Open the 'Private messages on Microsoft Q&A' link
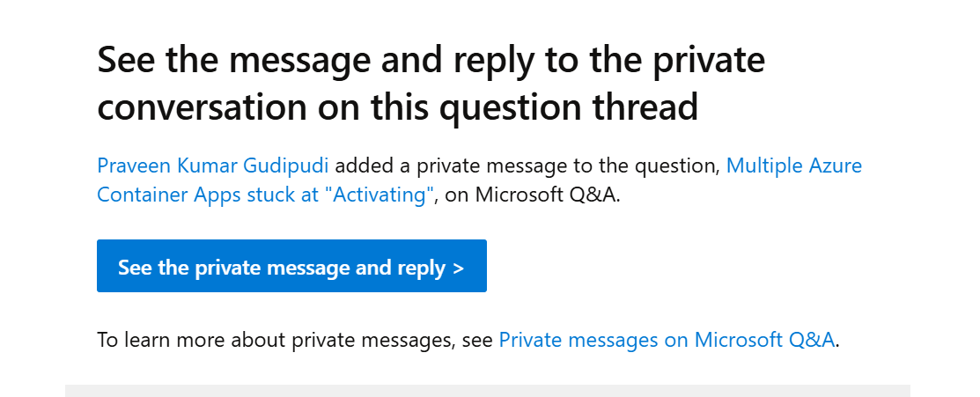 (667, 340)
